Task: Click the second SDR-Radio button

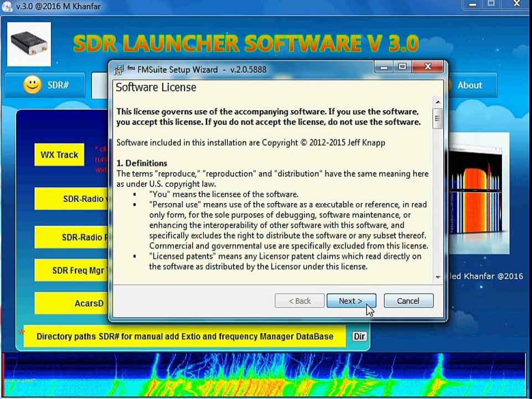Action: [71, 237]
